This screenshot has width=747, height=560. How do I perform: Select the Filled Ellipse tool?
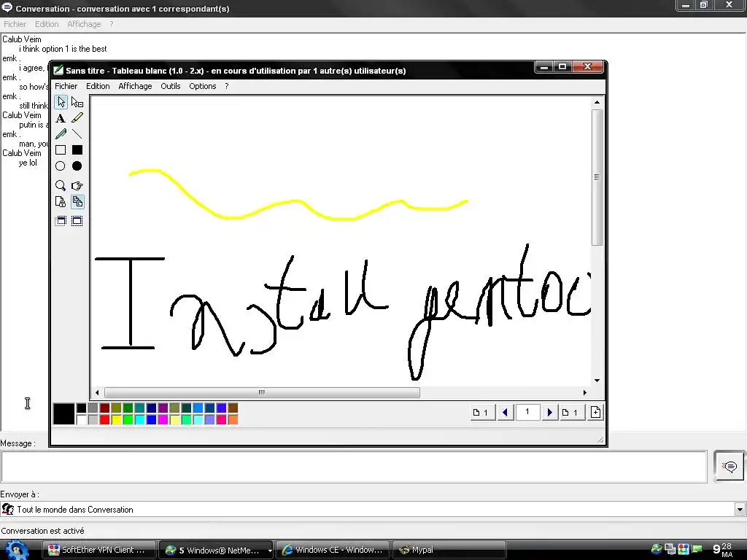77,166
